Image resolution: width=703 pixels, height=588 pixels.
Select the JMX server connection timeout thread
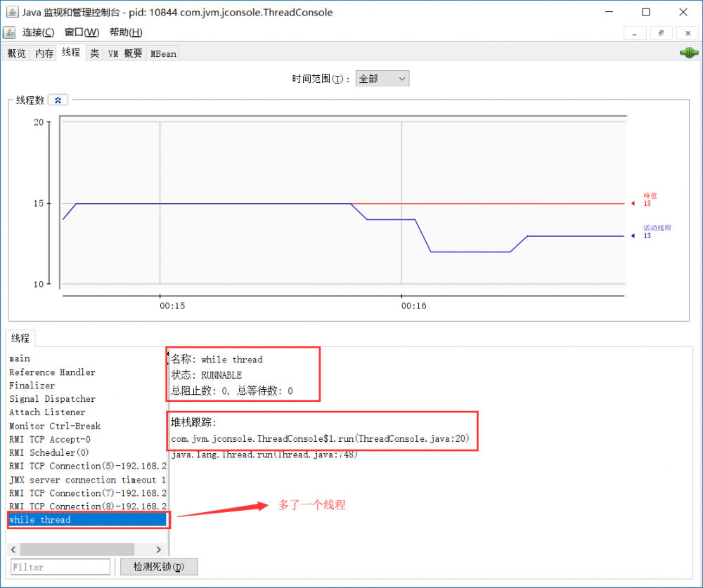(x=87, y=480)
